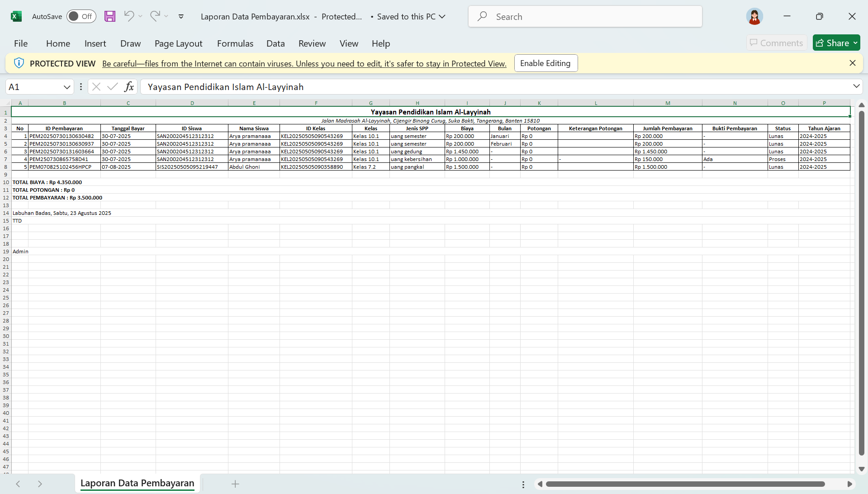Open the Name Box dropdown

point(67,86)
